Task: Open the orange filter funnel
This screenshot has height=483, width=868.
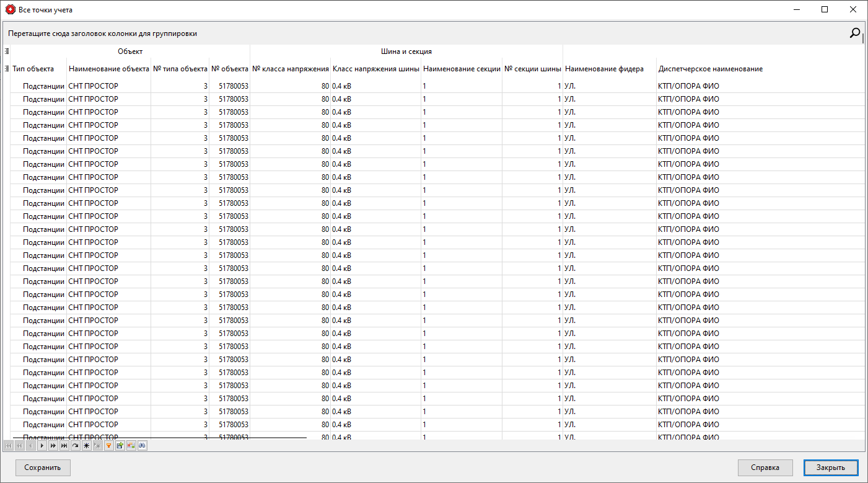Action: coord(108,445)
